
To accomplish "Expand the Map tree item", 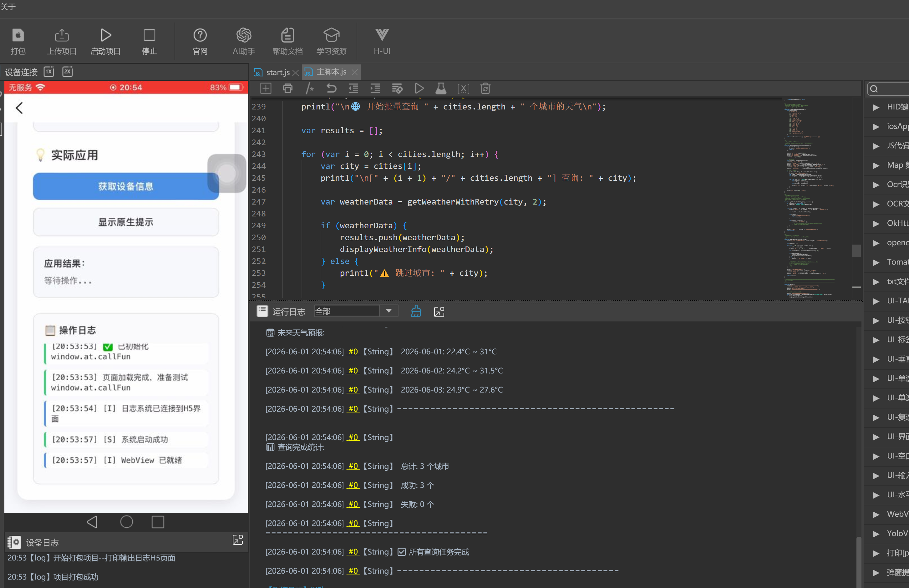I will 876,166.
